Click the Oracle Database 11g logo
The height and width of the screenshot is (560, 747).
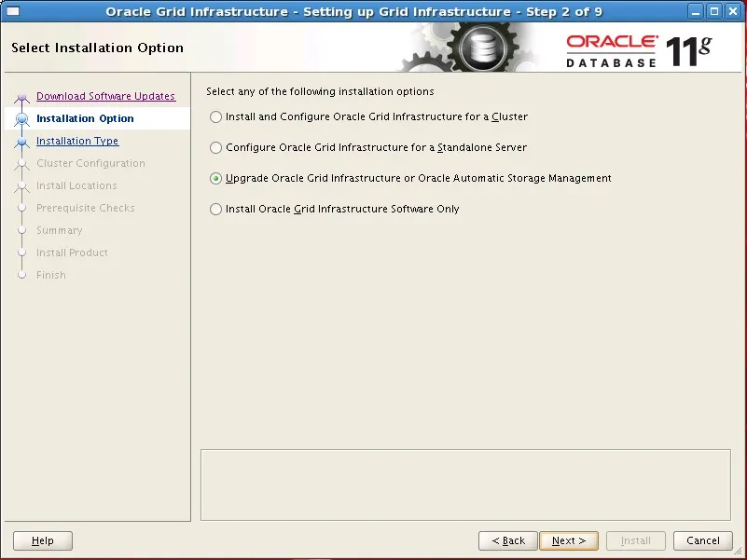coord(639,50)
